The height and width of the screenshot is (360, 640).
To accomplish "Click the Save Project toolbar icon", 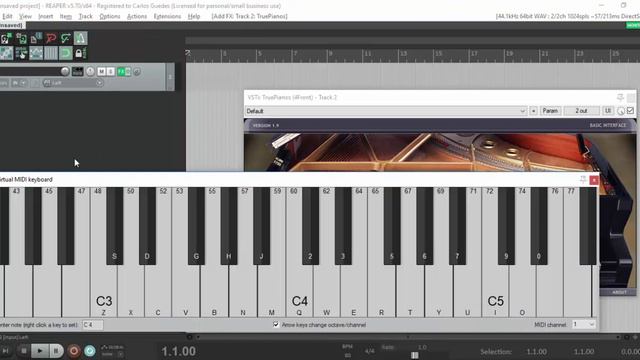I will [x=21, y=38].
